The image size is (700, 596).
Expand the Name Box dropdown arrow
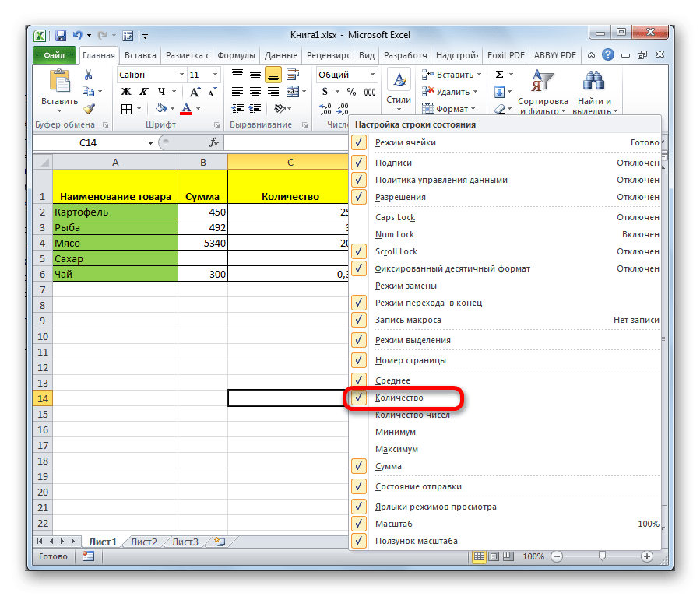point(150,142)
